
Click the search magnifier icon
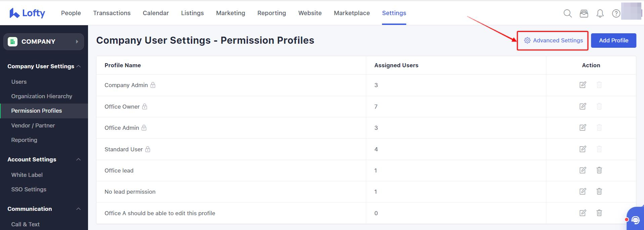(x=567, y=13)
